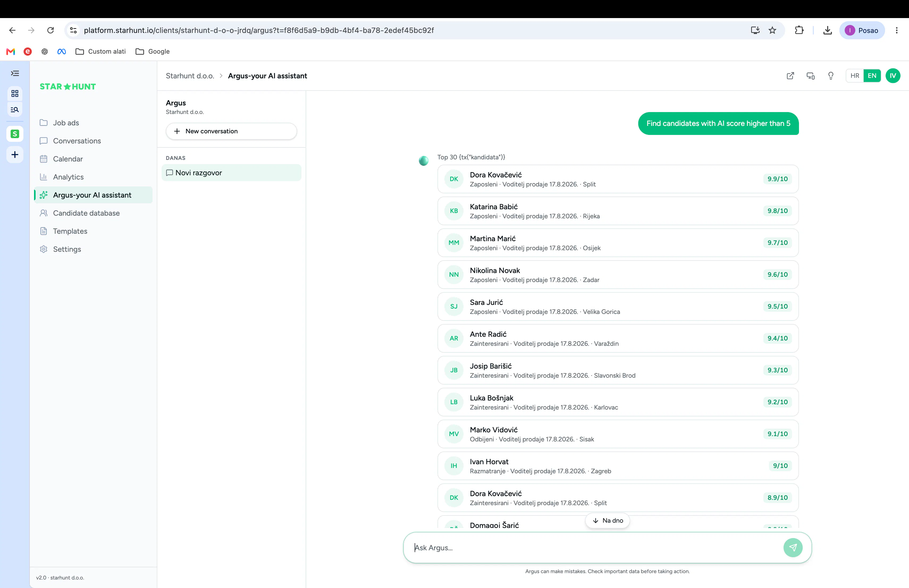Viewport: 909px width, 588px height.
Task: Select the green S workspace icon
Action: pos(15,134)
